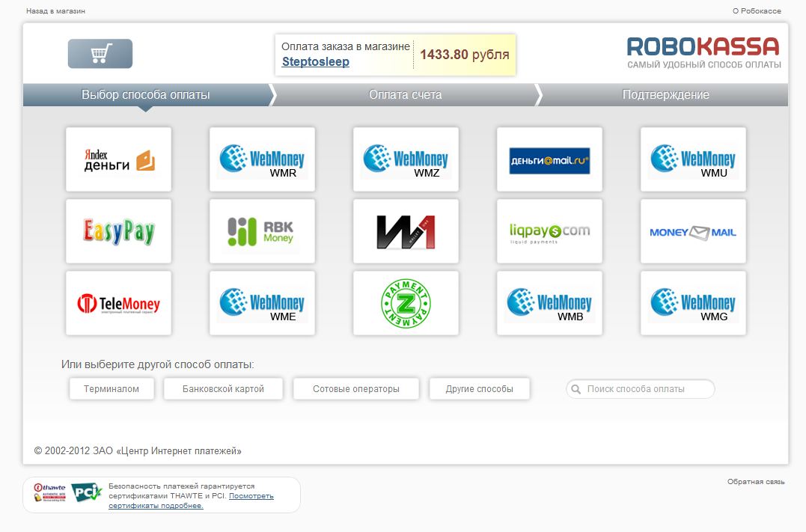Open Обратная связь link
Image resolution: width=806 pixels, height=532 pixels.
pos(756,482)
